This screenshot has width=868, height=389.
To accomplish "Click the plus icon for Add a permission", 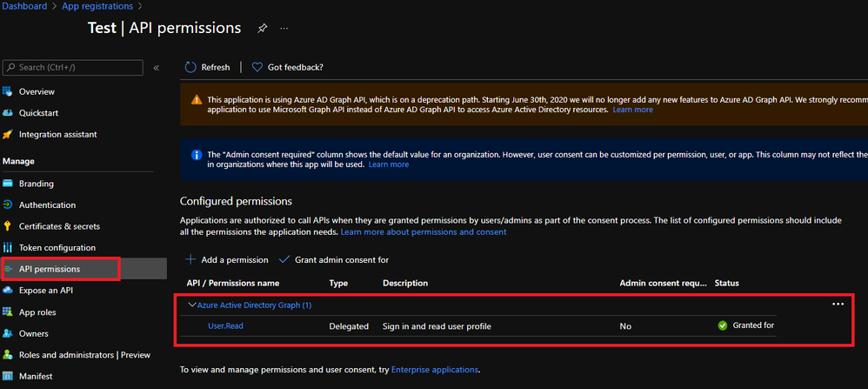I will click(x=190, y=259).
